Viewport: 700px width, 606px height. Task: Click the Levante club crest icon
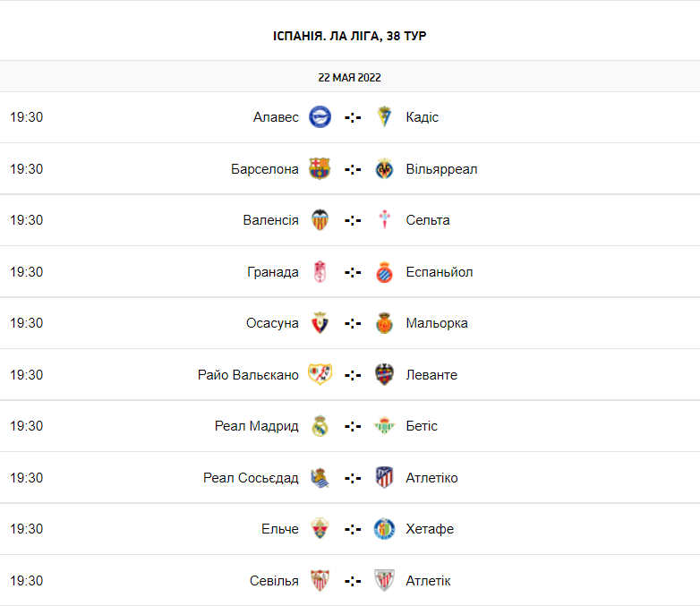click(385, 375)
